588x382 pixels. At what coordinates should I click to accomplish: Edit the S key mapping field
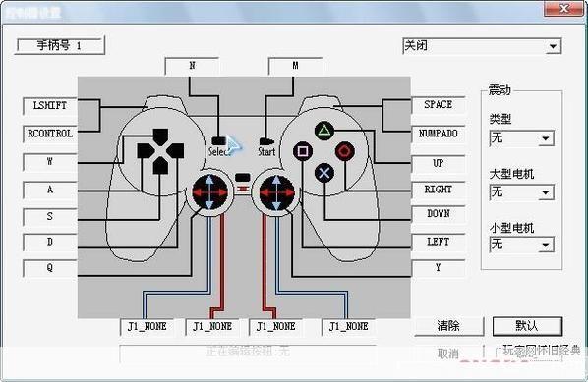pyautogui.click(x=50, y=217)
